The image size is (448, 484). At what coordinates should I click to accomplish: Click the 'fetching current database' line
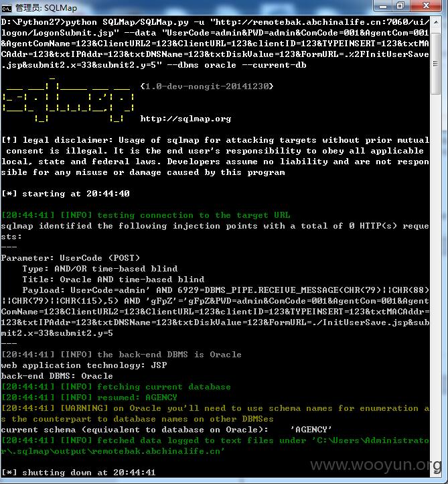tap(116, 387)
